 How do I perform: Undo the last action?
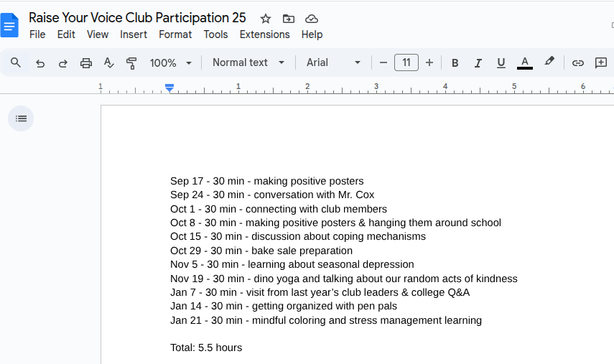[40, 62]
